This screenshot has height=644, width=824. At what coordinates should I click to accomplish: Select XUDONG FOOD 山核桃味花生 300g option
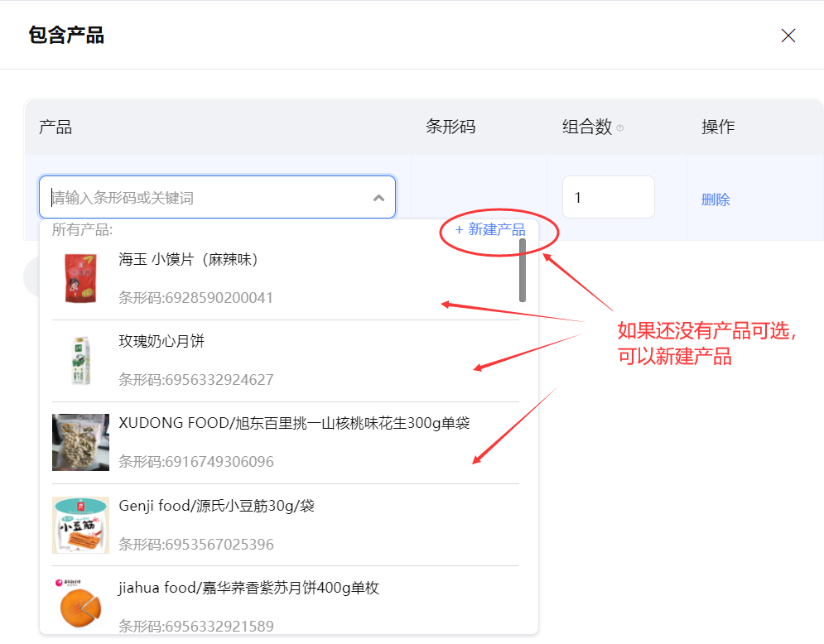tap(294, 423)
